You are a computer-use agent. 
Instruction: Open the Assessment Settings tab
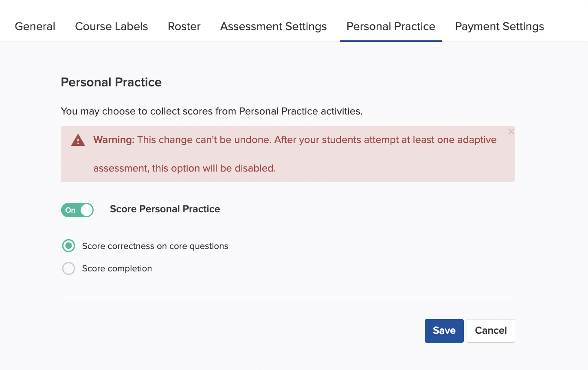pyautogui.click(x=274, y=26)
